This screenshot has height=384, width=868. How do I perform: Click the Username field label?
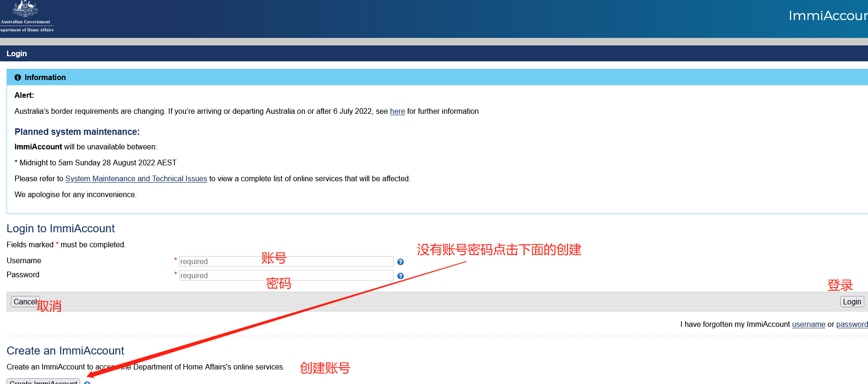(x=24, y=260)
